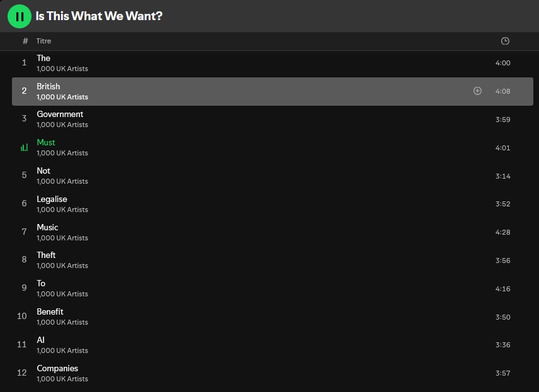Pick the track named "Theft"
539x392 pixels.
tap(46, 255)
